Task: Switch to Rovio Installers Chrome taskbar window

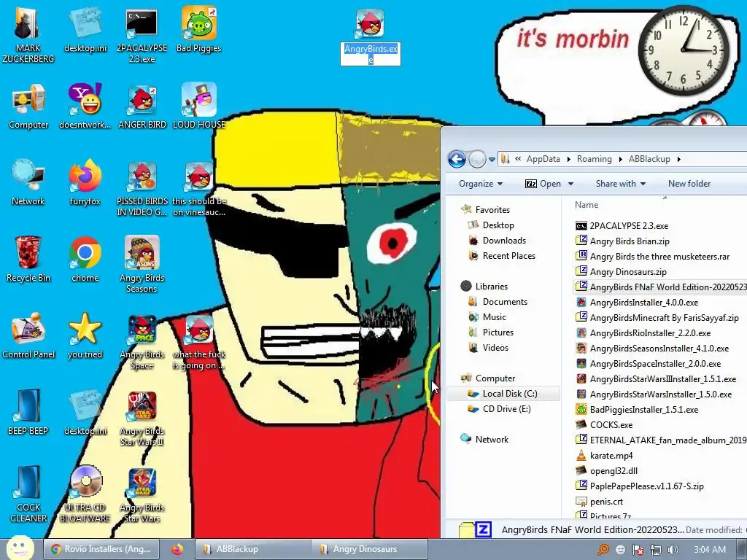Action: pyautogui.click(x=101, y=549)
